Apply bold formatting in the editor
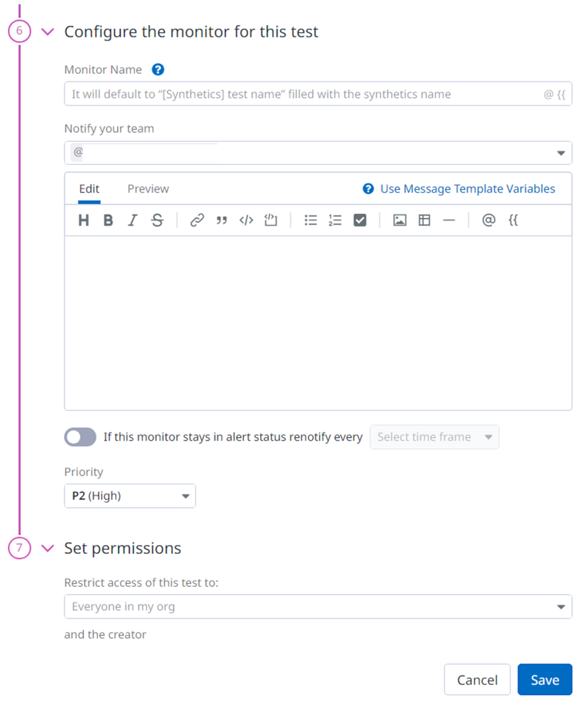Viewport: 588px width, 701px height. [x=108, y=220]
